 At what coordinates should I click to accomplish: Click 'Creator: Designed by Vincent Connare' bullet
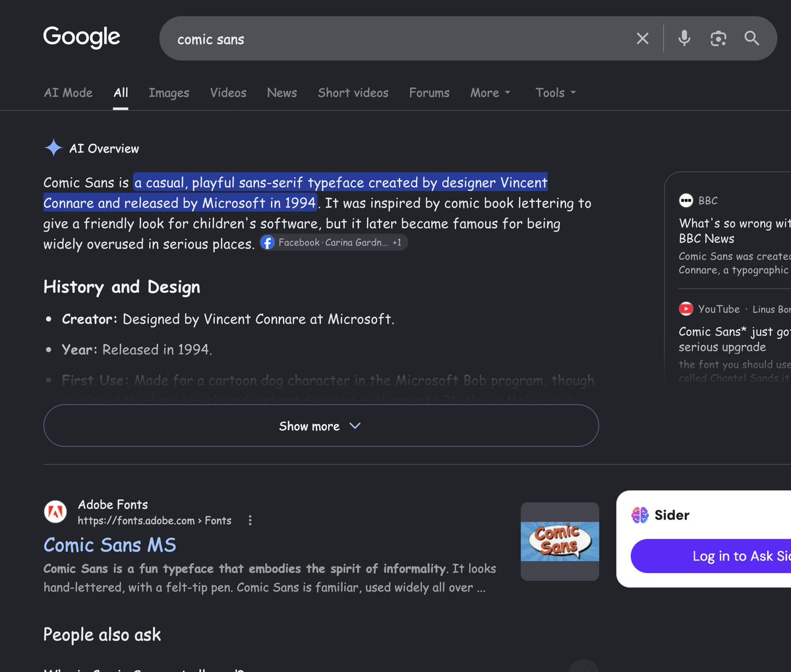228,319
